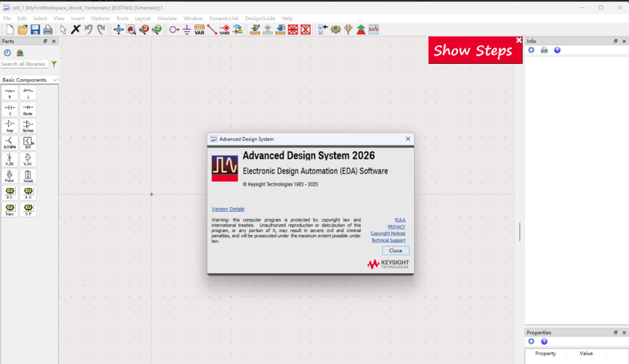Screen dimensions: 629x364
Task: Float the Parts panel with undock button
Action: click(45, 41)
